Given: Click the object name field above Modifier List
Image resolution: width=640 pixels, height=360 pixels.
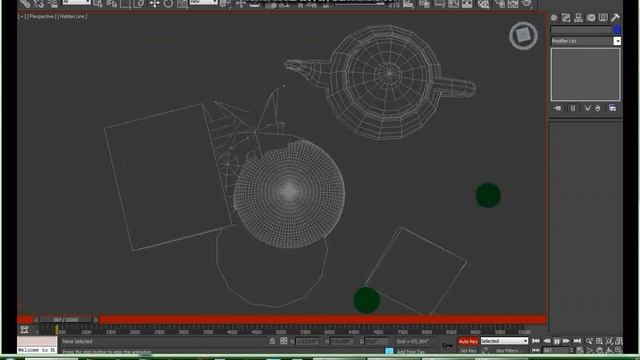Looking at the screenshot, I should tap(581, 29).
